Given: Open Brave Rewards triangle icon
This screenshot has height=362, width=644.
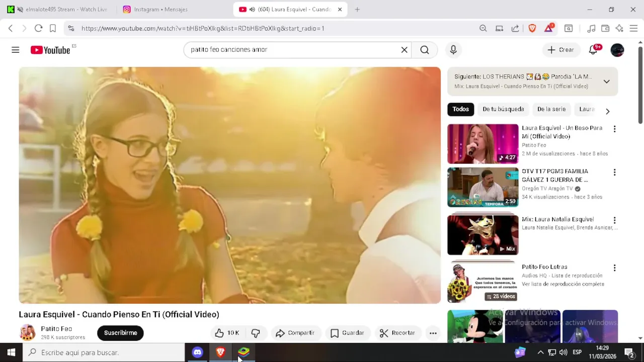Looking at the screenshot, I should tap(549, 28).
